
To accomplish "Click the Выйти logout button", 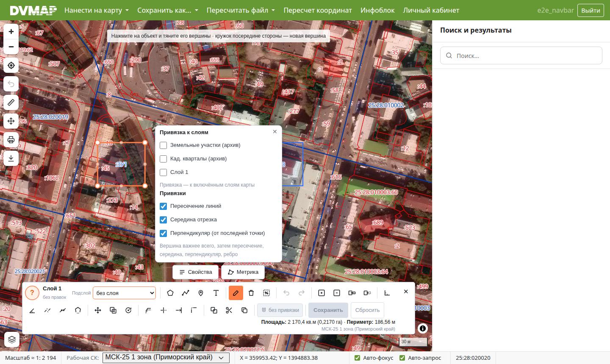I will click(591, 10).
